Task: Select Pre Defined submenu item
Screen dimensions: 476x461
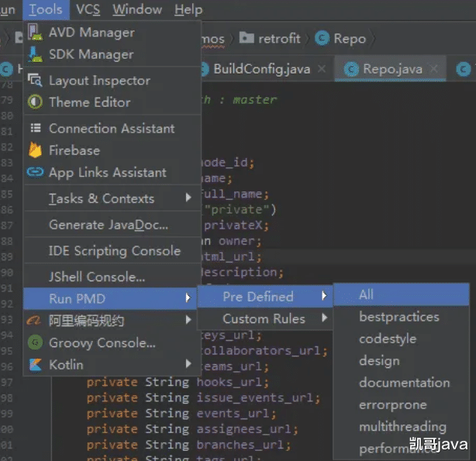Action: 265,296
